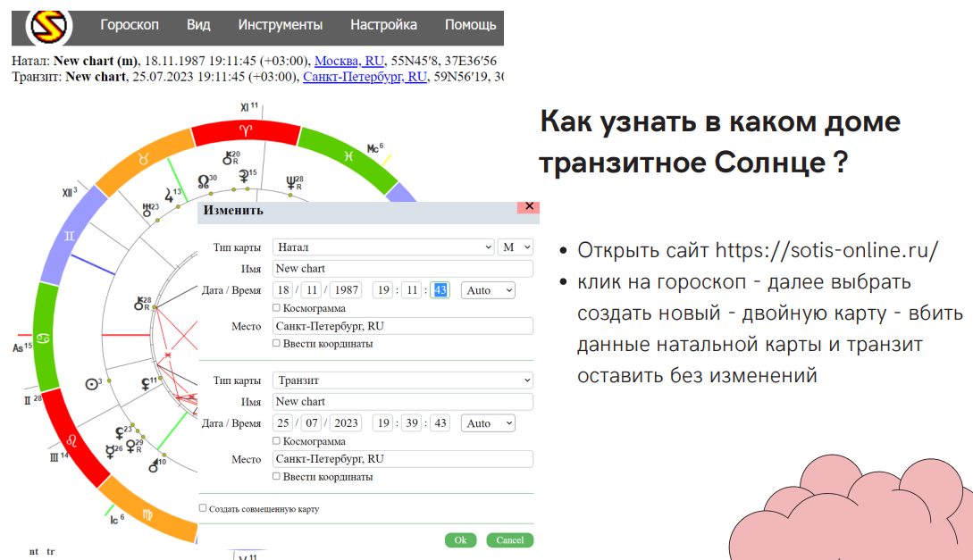The width and height of the screenshot is (973, 560).
Task: Open the Транзит chart type dropdown
Action: pyautogui.click(x=403, y=380)
